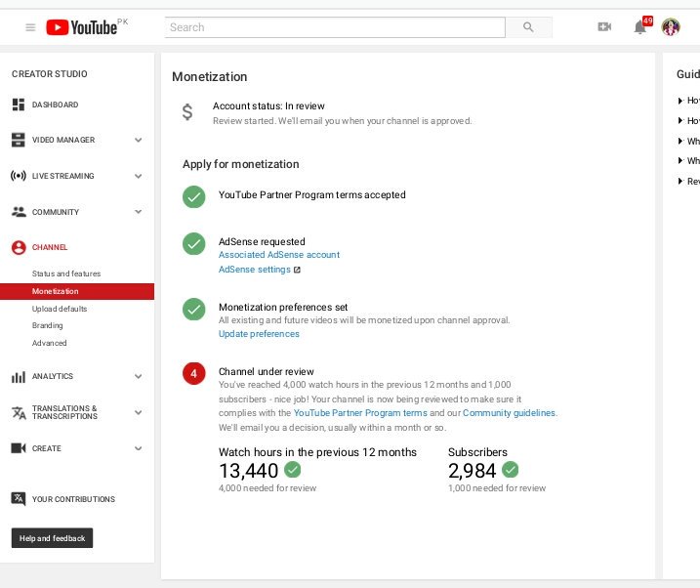Open the upload video camera icon
This screenshot has width=700, height=588.
[604, 26]
